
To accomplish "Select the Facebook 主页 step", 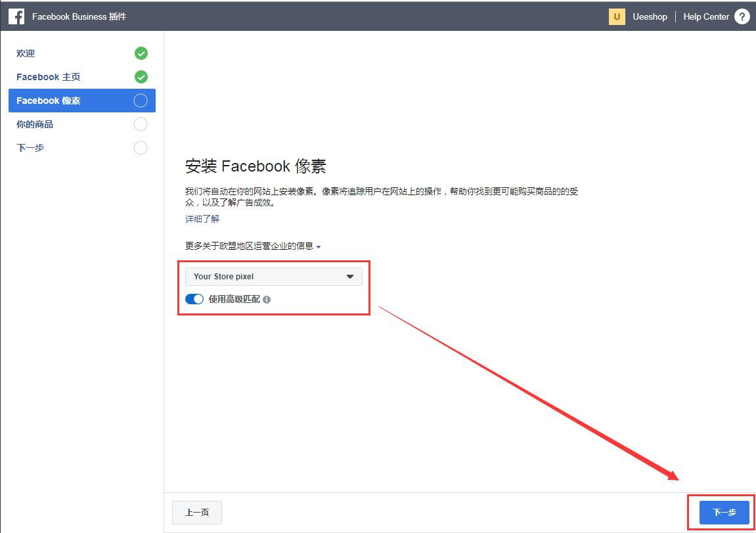I will (82, 77).
